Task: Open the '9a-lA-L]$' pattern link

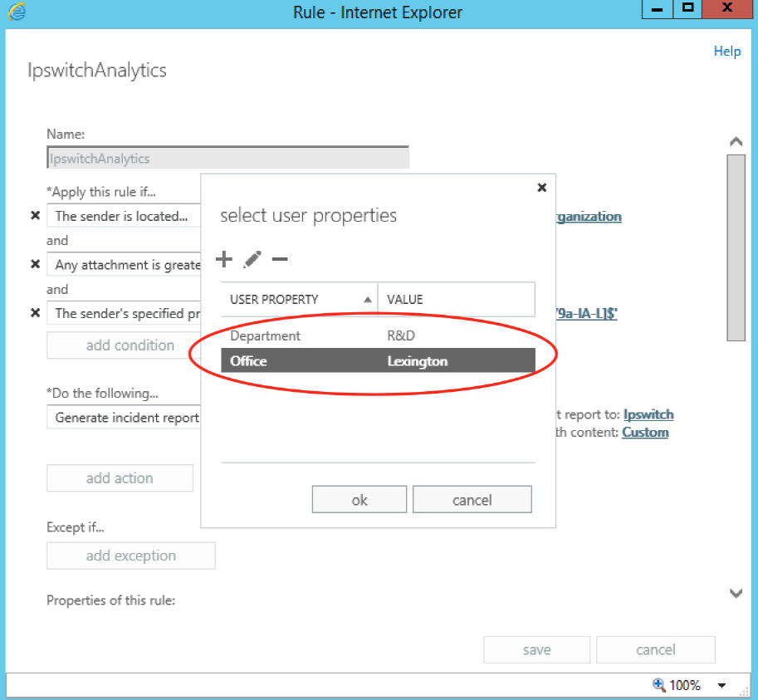Action: pyautogui.click(x=586, y=313)
